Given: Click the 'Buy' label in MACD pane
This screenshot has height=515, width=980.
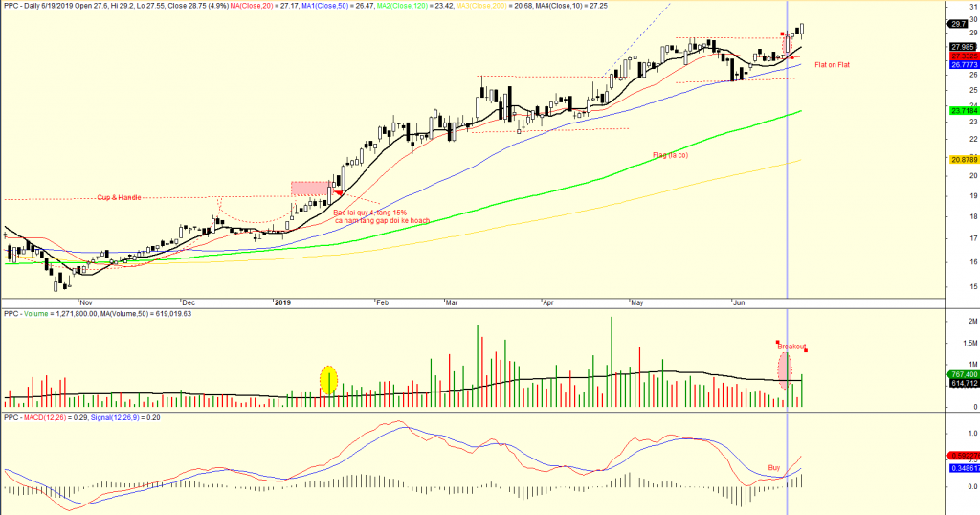Looking at the screenshot, I should coord(773,467).
